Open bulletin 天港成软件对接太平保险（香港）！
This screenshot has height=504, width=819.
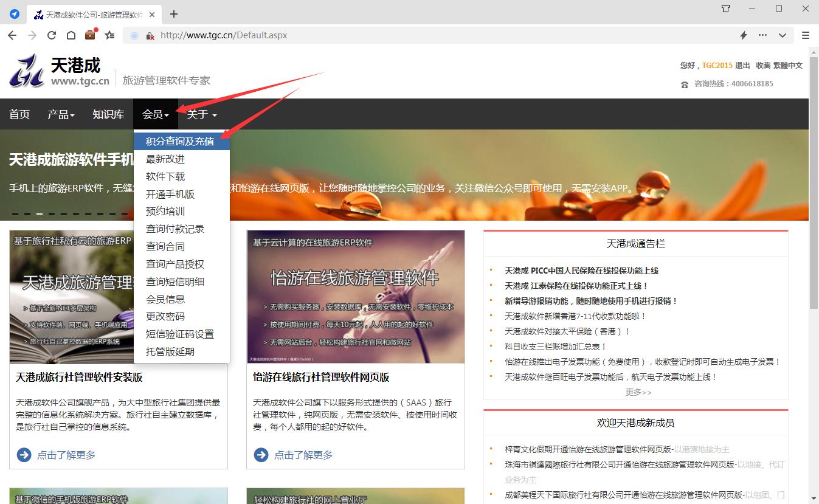tap(568, 331)
